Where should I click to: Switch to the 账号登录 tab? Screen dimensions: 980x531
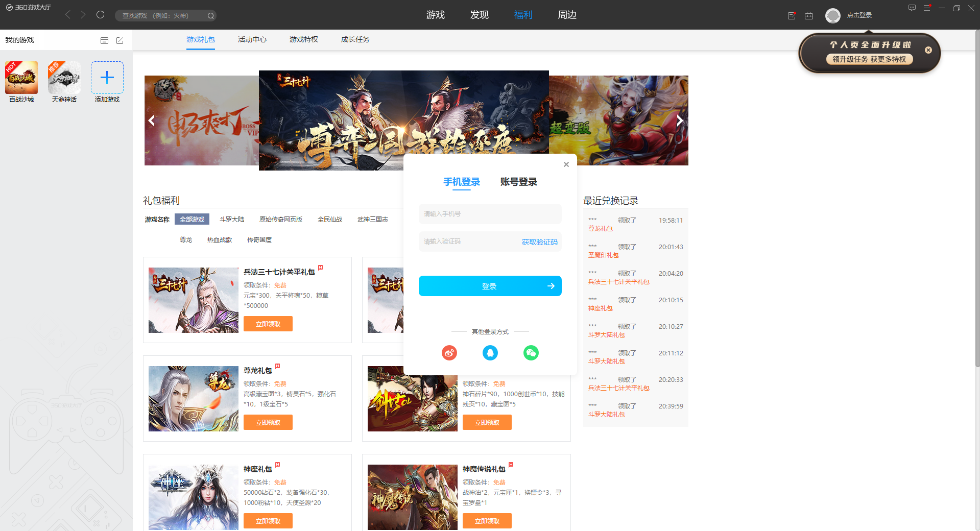pos(518,182)
